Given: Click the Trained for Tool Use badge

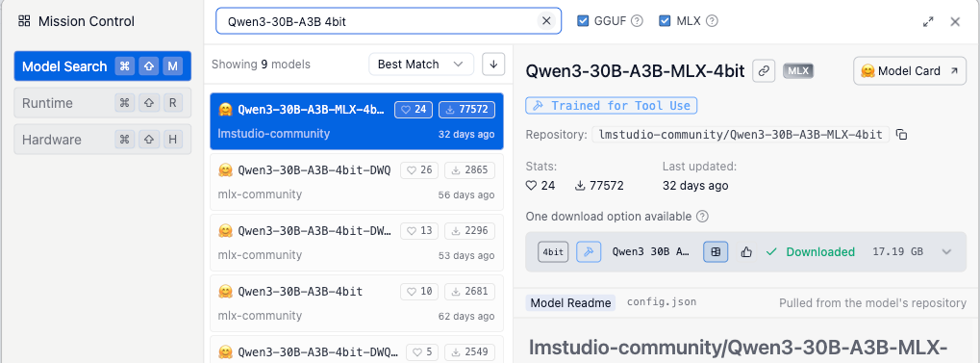Looking at the screenshot, I should [x=612, y=106].
